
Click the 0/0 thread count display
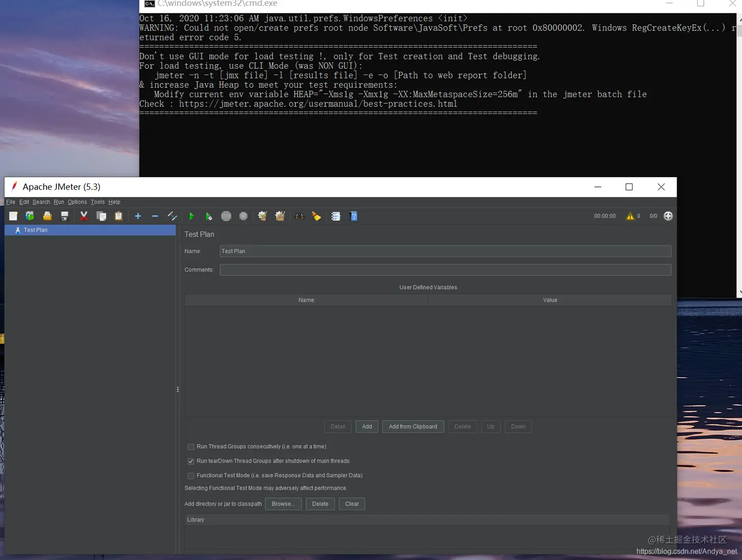(653, 216)
